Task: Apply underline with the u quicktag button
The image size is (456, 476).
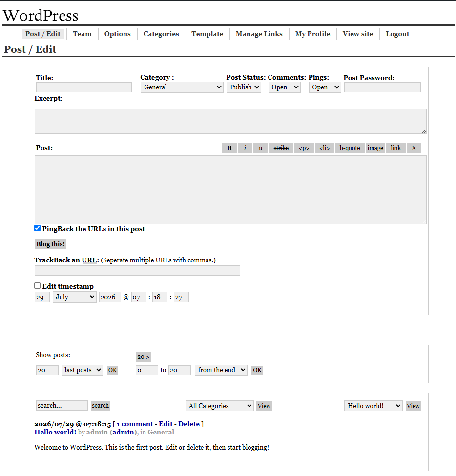Action: pos(260,148)
